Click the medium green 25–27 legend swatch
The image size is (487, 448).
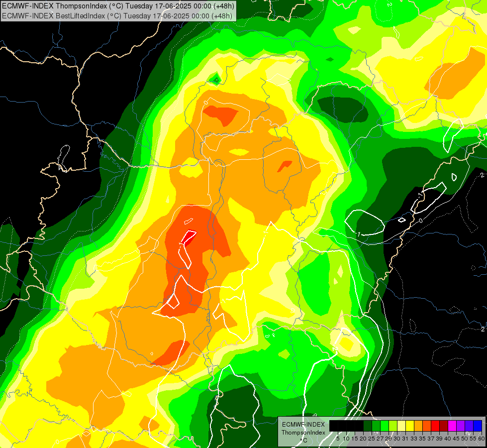(376, 426)
